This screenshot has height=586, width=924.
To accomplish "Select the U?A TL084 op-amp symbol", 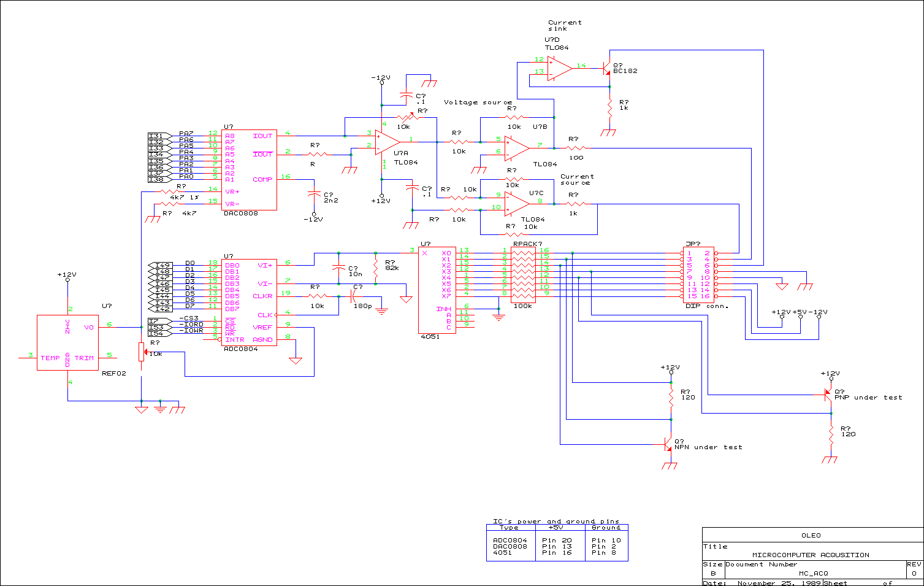I will (x=388, y=142).
